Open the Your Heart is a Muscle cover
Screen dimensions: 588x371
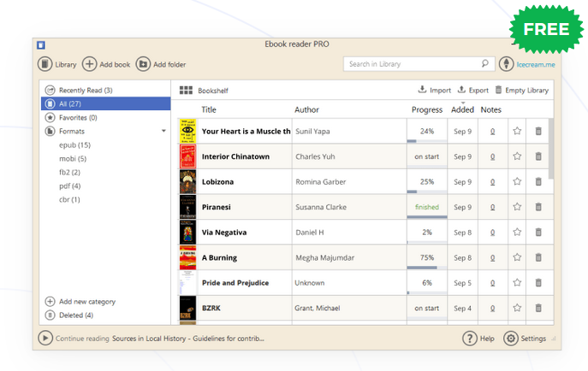tap(187, 131)
